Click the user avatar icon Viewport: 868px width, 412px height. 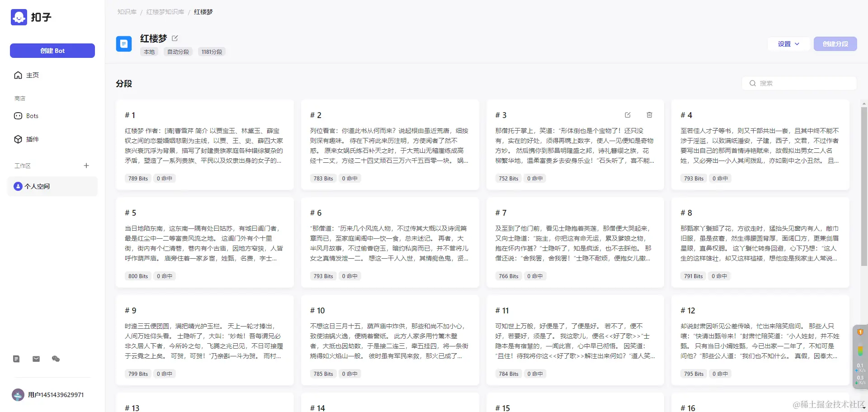(18, 395)
